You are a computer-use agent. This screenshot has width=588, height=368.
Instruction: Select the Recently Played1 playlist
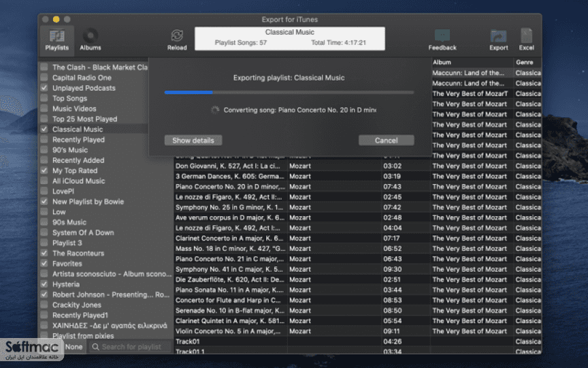[80, 315]
